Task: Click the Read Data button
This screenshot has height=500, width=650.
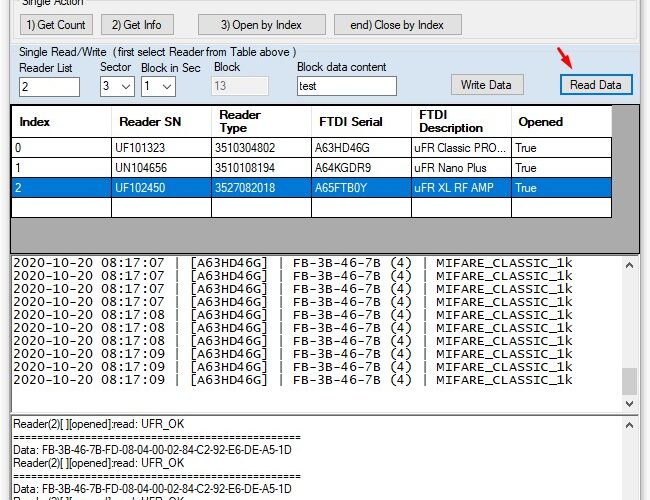Action: (x=596, y=85)
